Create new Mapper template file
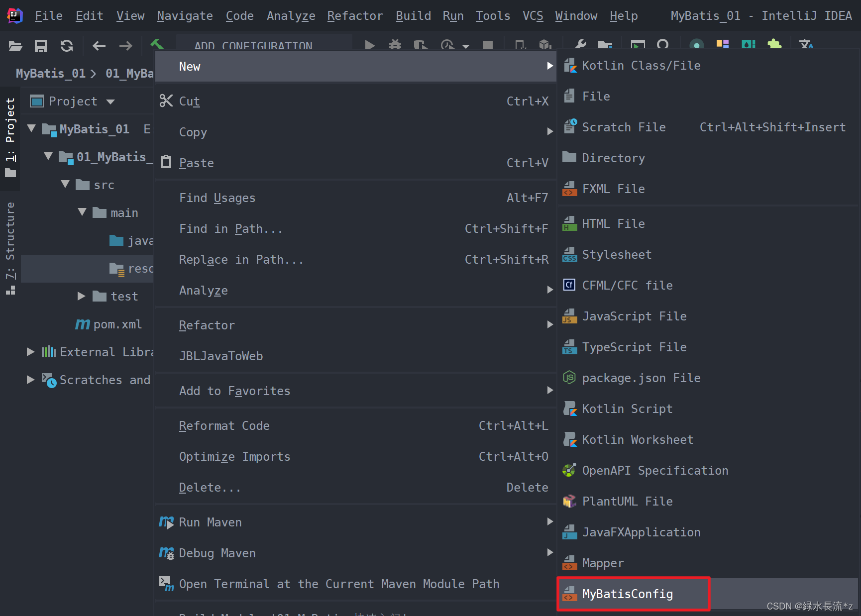Viewport: 861px width, 616px height. 709,563
